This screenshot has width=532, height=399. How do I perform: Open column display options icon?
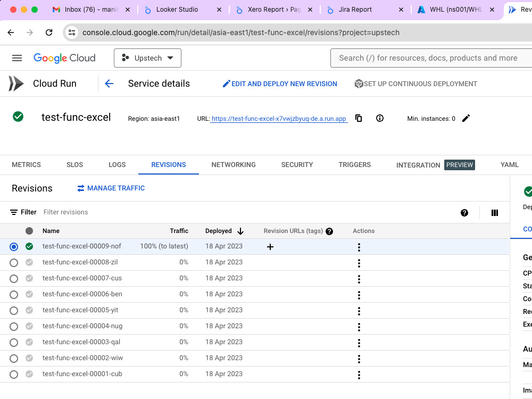pyautogui.click(x=495, y=213)
